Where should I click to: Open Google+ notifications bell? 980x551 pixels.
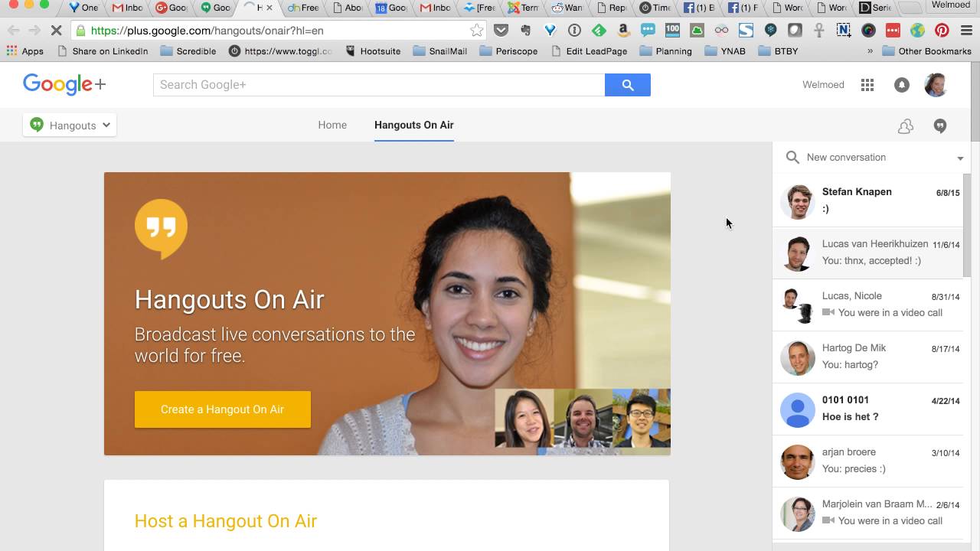[x=902, y=85]
